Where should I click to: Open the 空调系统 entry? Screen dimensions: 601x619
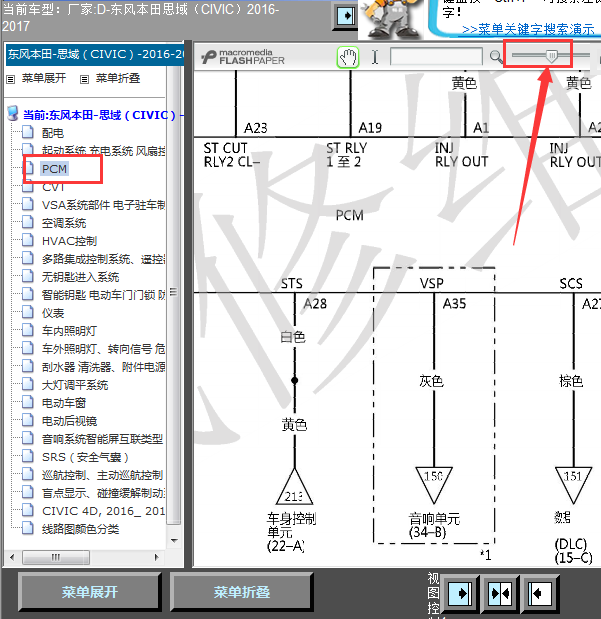point(64,223)
